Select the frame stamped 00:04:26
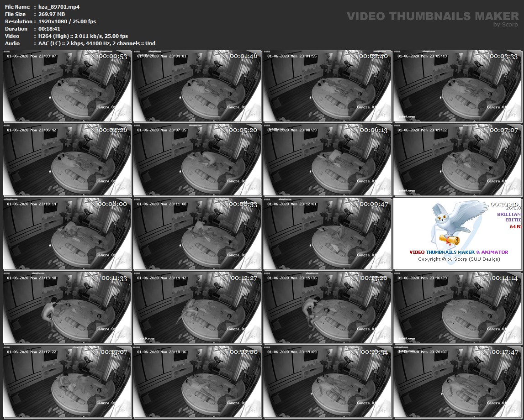Screen dimensions: 524x420 (67, 160)
